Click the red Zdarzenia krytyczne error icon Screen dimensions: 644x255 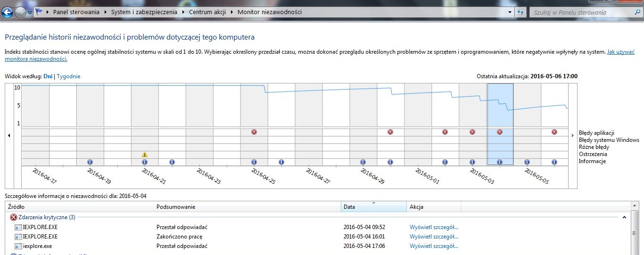point(14,217)
